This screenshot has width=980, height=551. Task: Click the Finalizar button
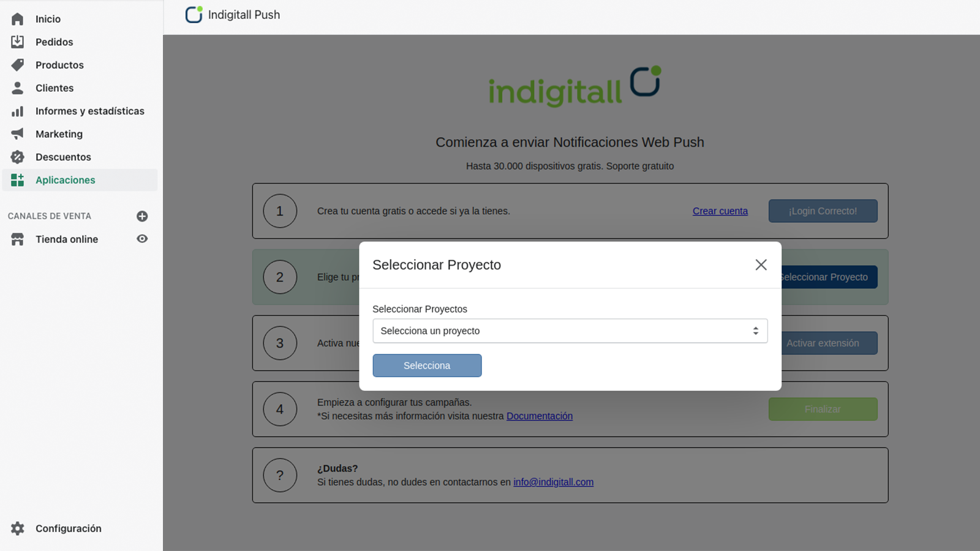pos(823,409)
